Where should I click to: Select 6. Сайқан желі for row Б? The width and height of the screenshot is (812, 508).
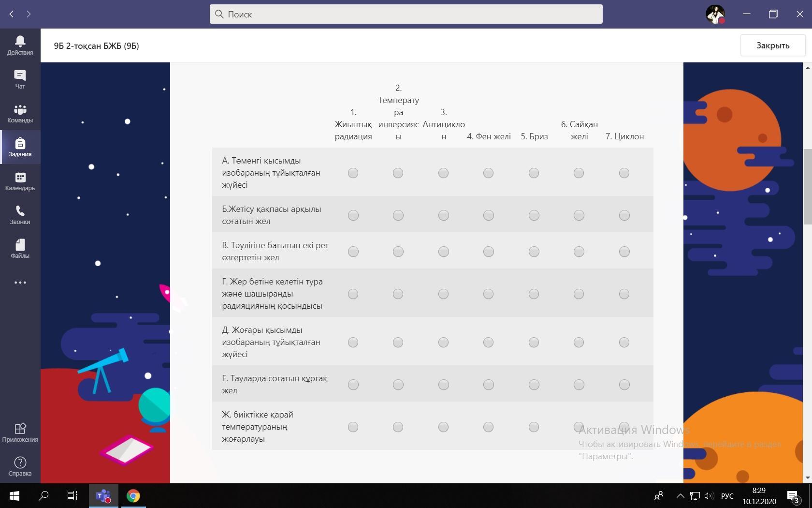point(579,215)
